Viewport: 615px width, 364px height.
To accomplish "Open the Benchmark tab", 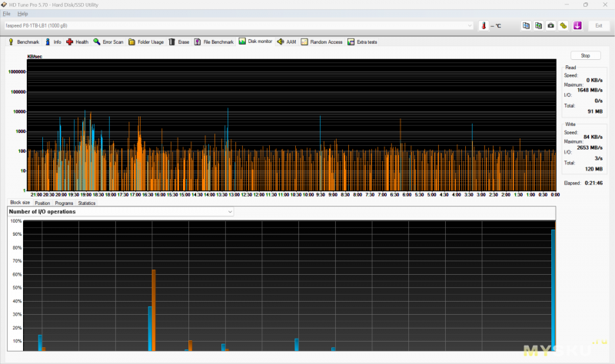I will [x=24, y=42].
